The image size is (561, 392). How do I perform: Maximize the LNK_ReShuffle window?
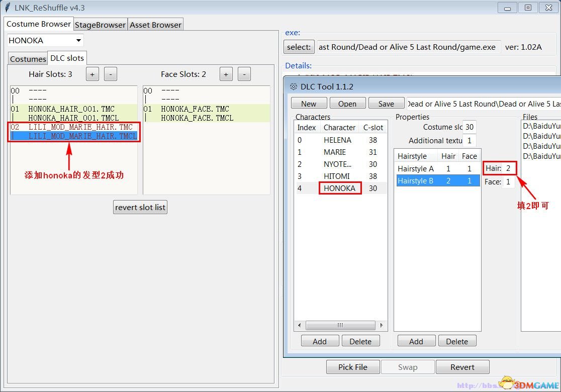pos(528,8)
